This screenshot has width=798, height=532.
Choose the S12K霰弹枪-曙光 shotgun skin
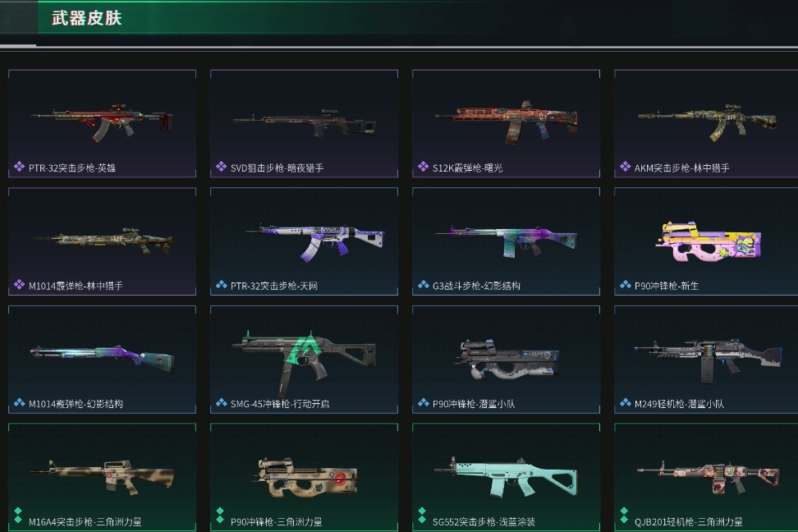coord(506,124)
